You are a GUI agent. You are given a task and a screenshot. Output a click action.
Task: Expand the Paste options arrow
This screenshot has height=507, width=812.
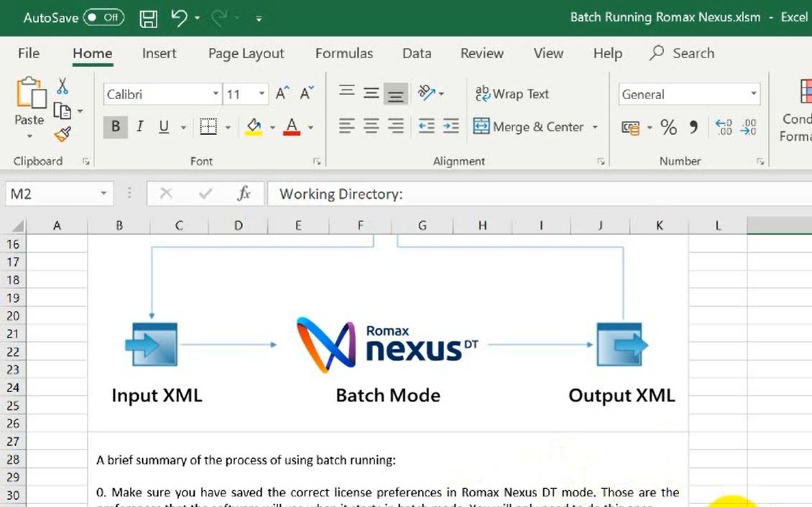29,136
